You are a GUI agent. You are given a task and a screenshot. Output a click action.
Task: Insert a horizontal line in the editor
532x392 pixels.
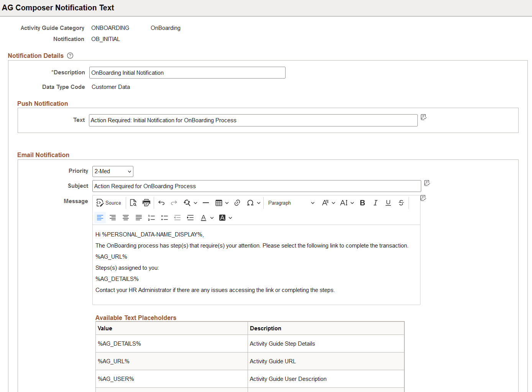point(206,203)
